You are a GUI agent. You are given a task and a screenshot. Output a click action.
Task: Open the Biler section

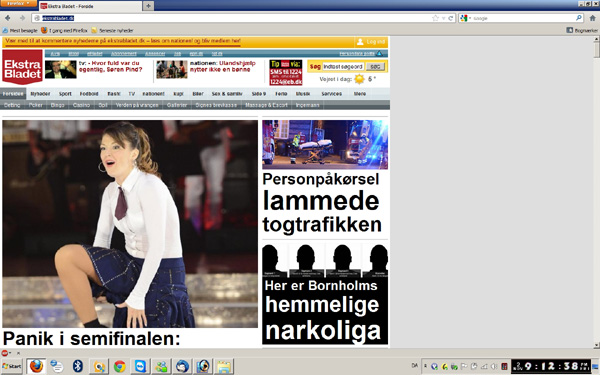(198, 94)
